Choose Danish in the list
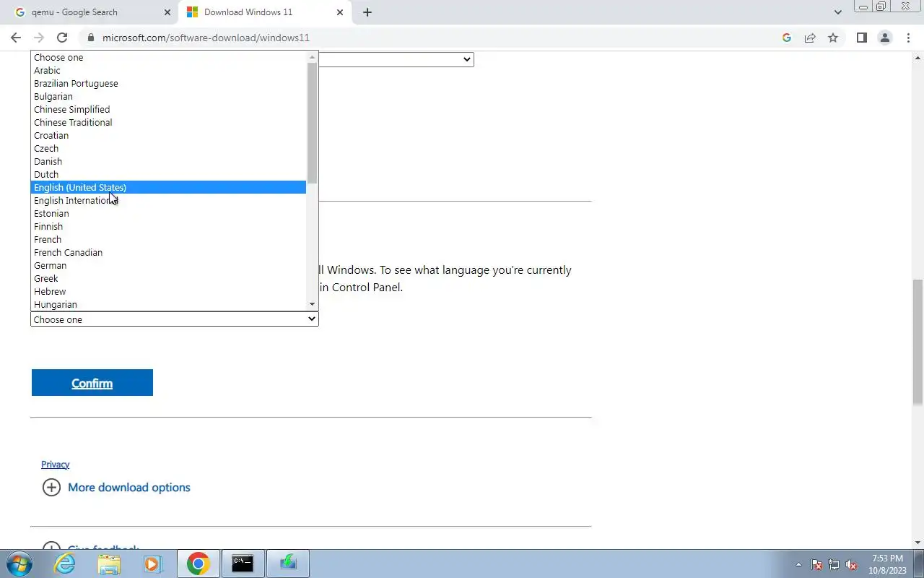924x578 pixels. click(x=169, y=161)
